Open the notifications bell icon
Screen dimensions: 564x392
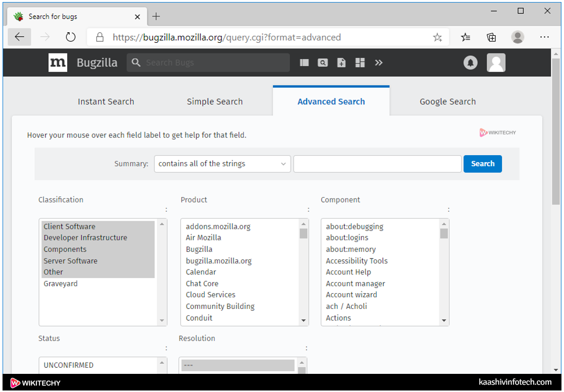[x=470, y=62]
